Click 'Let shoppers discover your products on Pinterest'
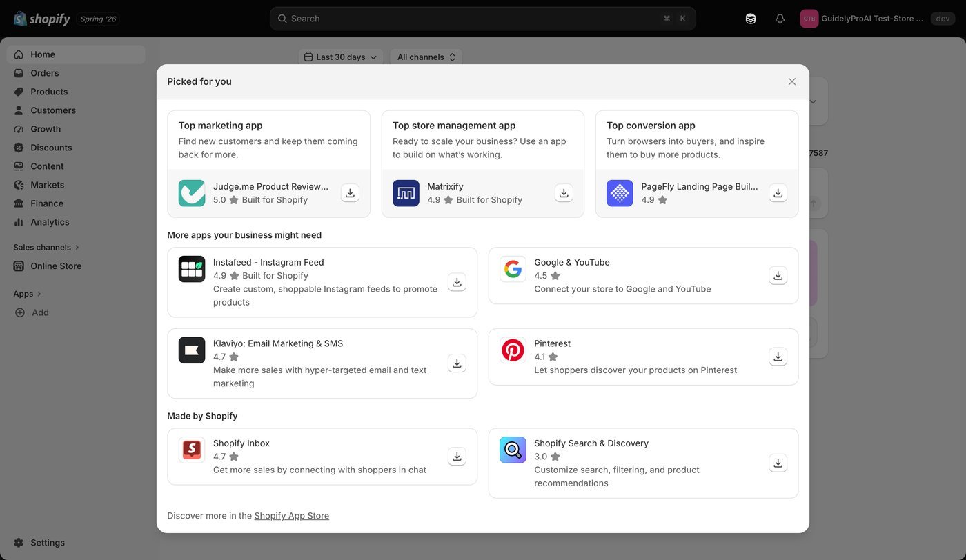Screen dimensions: 966x560 635,370
